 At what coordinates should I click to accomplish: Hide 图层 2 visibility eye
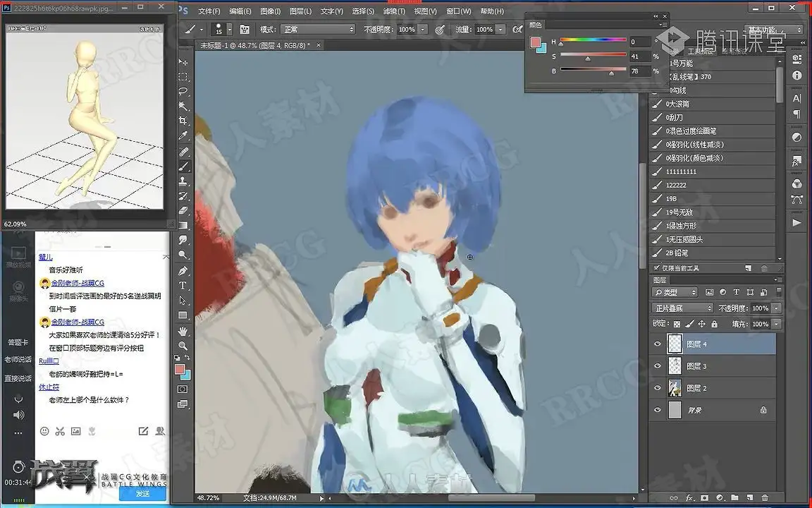(658, 388)
